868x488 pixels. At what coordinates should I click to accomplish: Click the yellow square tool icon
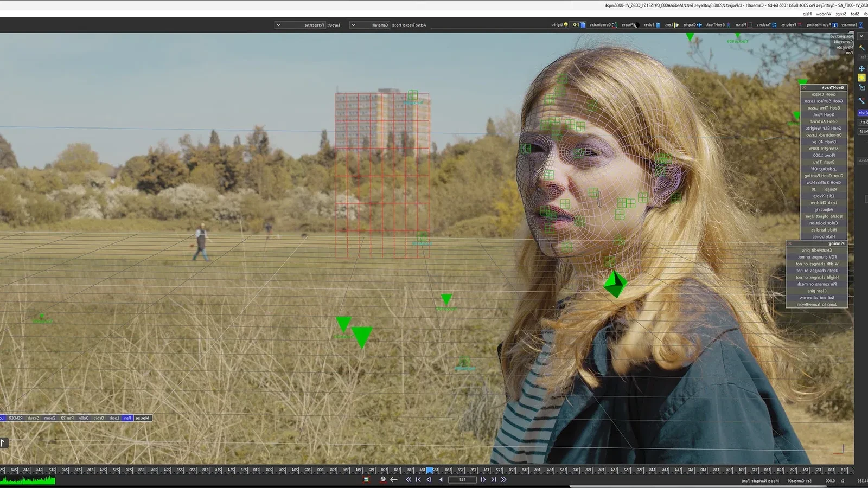point(861,78)
